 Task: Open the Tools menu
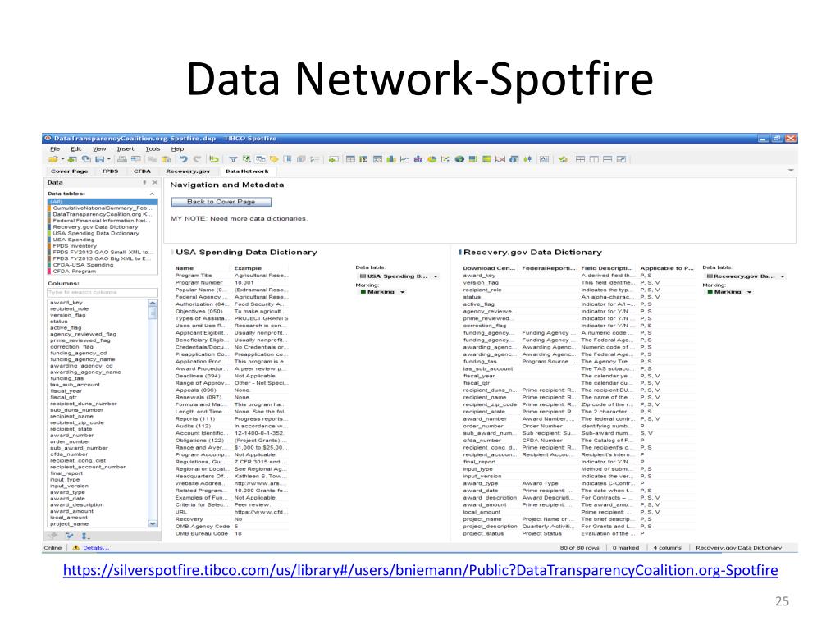(153, 149)
